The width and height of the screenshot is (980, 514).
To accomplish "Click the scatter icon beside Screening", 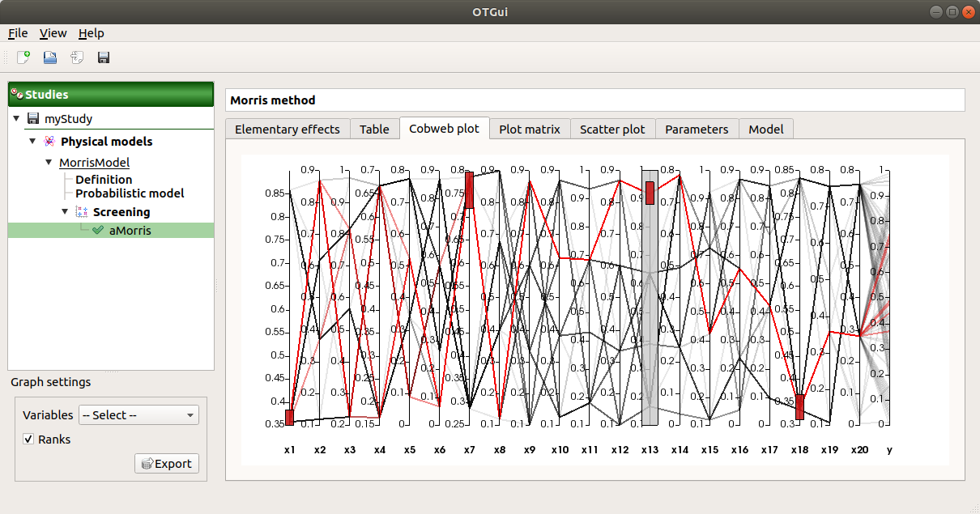I will coord(81,212).
